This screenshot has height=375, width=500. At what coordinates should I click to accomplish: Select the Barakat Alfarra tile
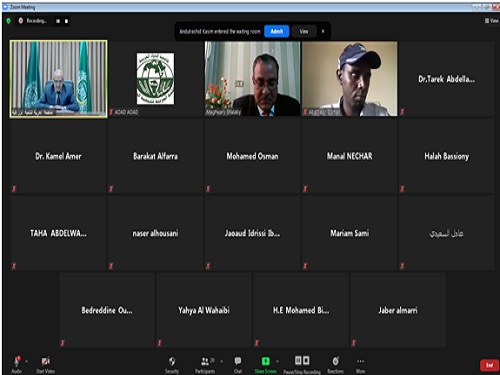(x=155, y=156)
